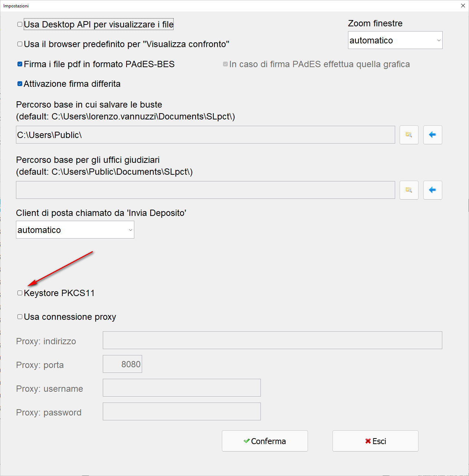Click the 'Percorso base per gli uffici giudiziari' label
Screen dimensions: 469x476
click(88, 160)
